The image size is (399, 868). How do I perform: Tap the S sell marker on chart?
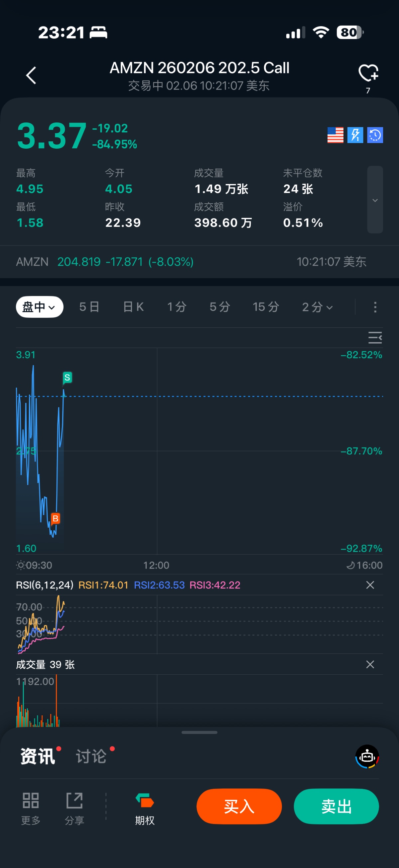point(67,377)
